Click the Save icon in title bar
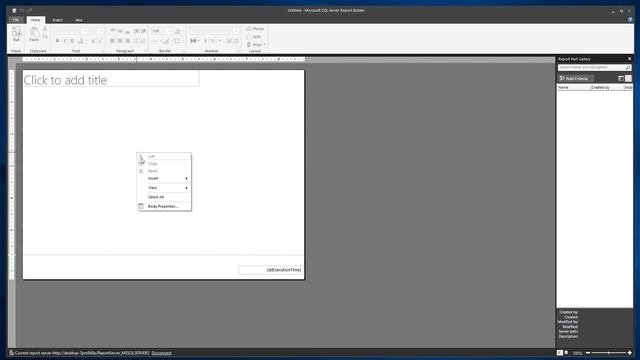 click(x=14, y=11)
